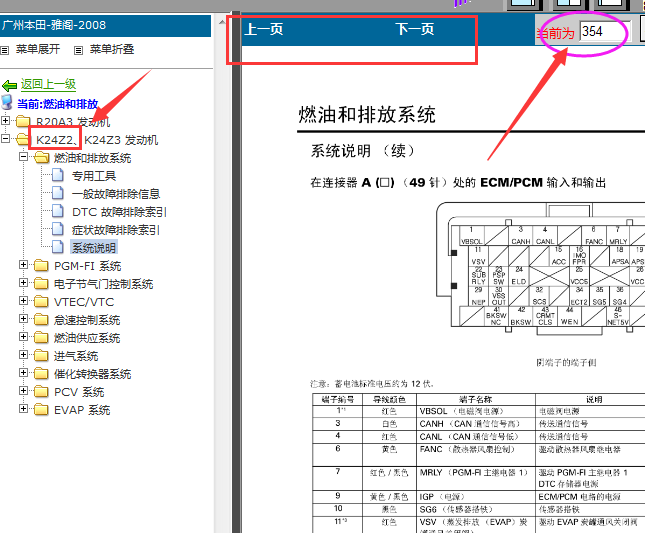This screenshot has height=533, width=645.
Task: Collapse the K24Z2、K24Z3 发动机 node
Action: (x=5, y=139)
